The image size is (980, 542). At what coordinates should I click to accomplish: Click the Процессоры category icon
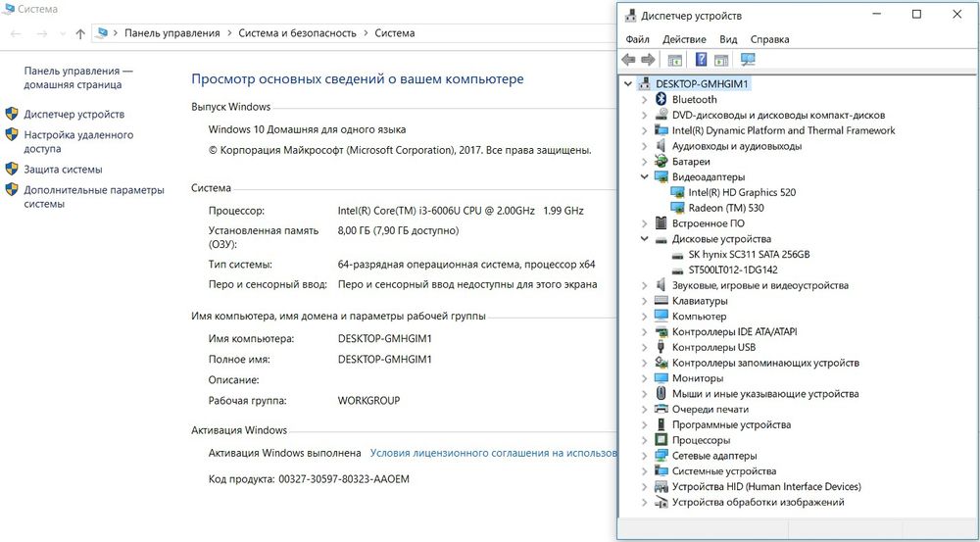[x=661, y=440]
